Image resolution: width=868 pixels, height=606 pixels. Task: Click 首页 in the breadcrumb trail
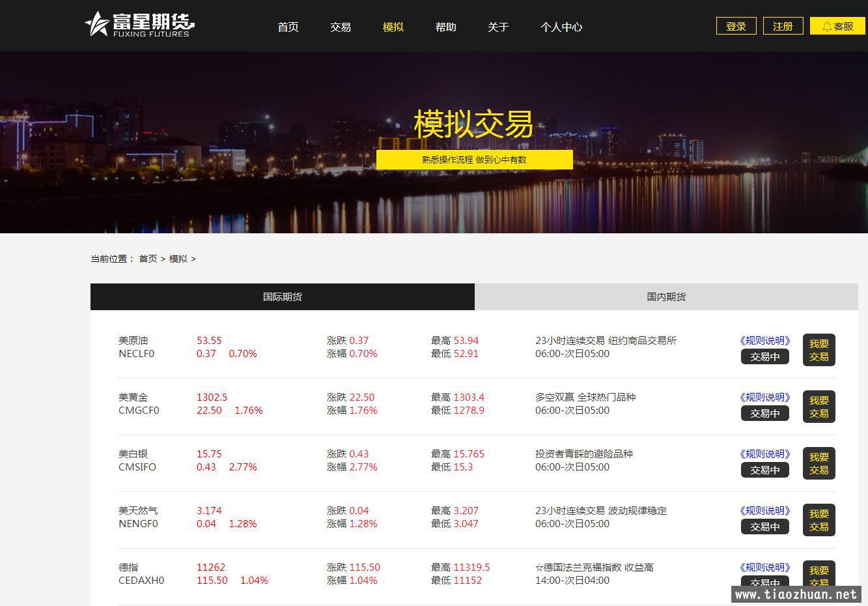(148, 259)
